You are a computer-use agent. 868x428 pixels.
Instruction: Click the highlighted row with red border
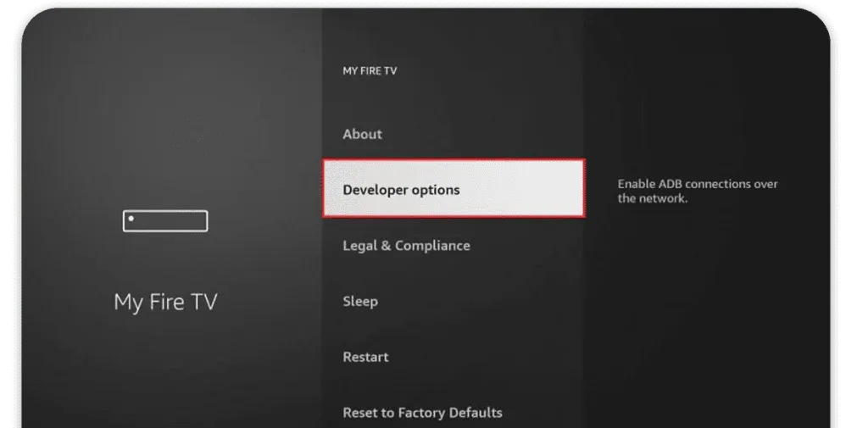pos(453,189)
